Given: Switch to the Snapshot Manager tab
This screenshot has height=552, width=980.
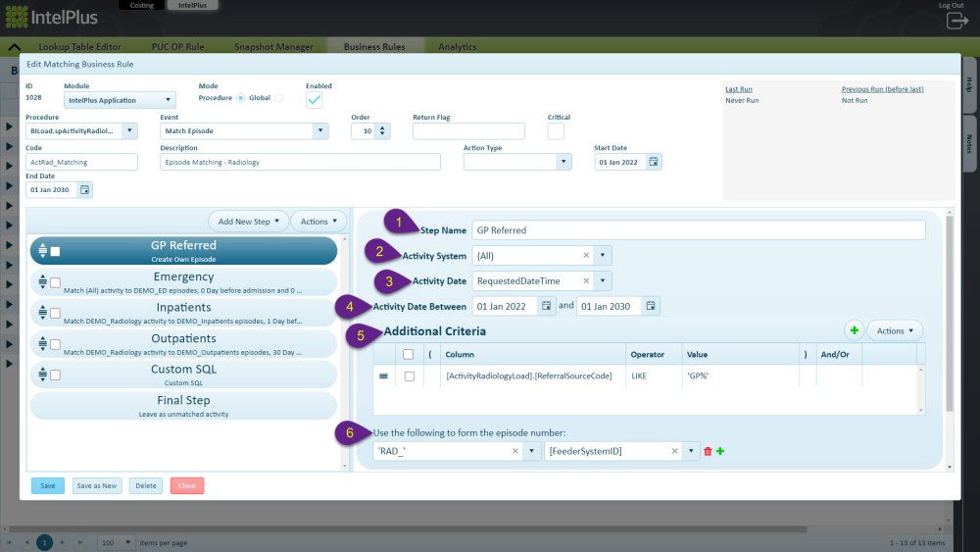Looking at the screenshot, I should tap(273, 47).
